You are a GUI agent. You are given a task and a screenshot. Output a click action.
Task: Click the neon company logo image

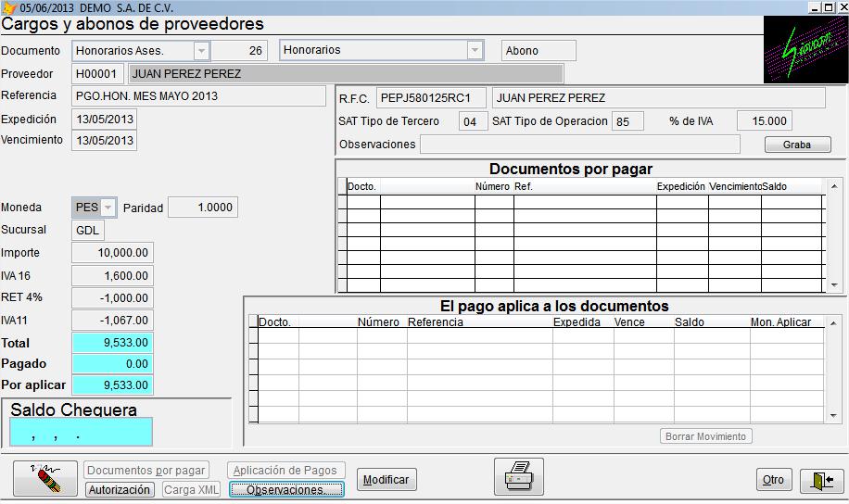pyautogui.click(x=805, y=49)
